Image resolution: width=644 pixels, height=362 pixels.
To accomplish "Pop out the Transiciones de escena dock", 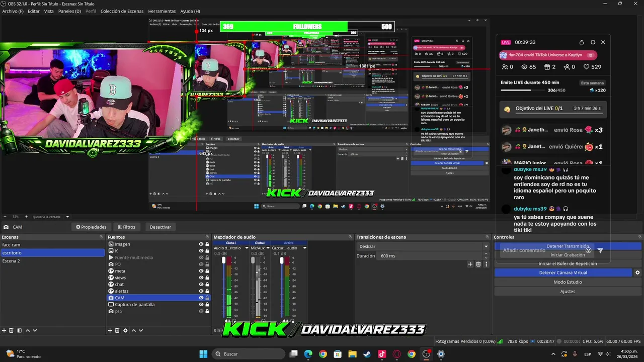I will pyautogui.click(x=487, y=237).
